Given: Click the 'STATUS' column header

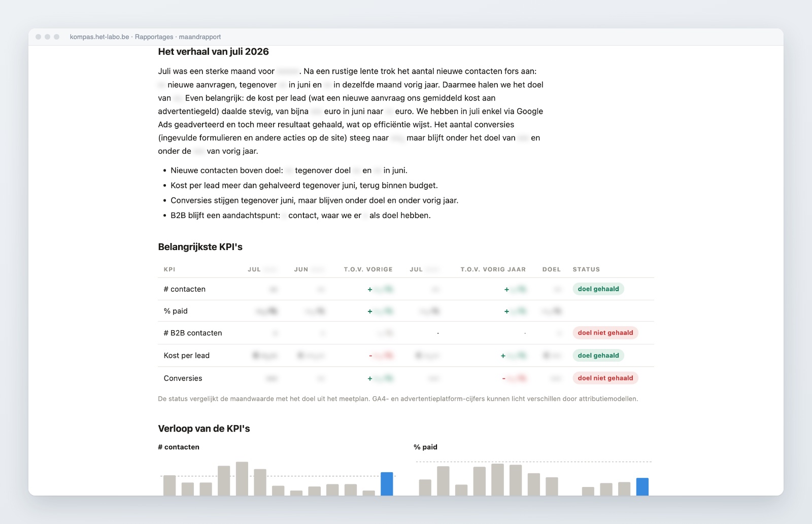Looking at the screenshot, I should coord(586,269).
